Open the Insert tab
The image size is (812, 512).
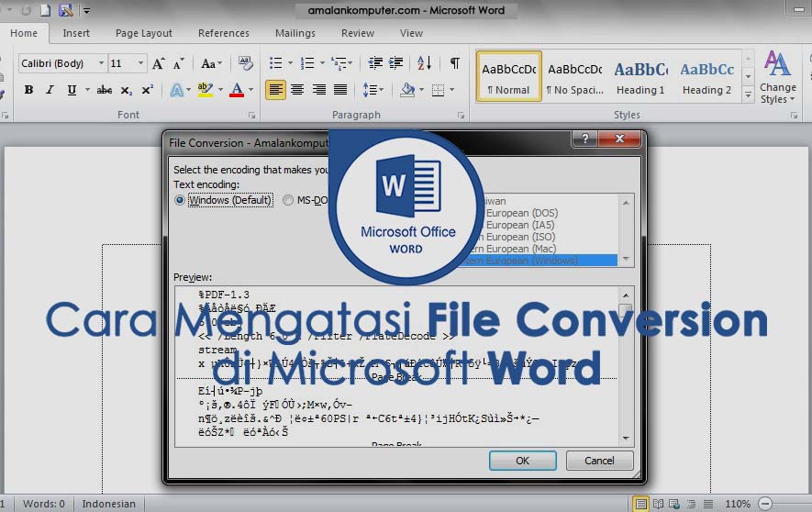[76, 33]
